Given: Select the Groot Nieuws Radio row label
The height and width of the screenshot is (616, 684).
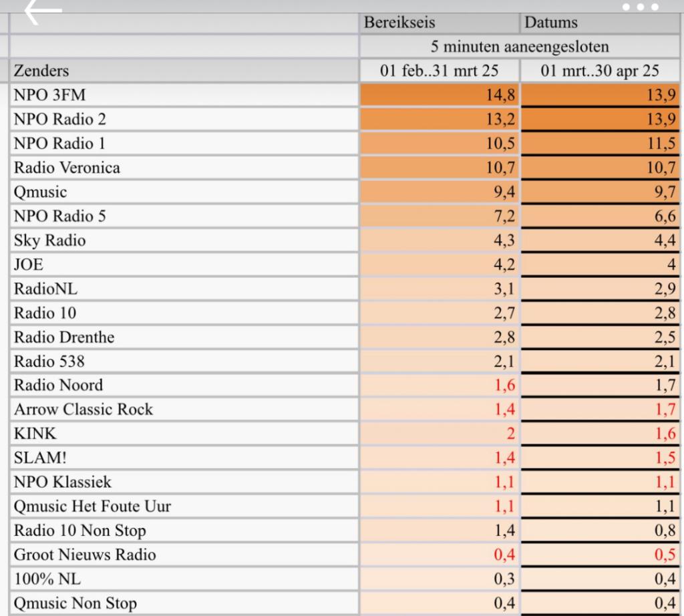Looking at the screenshot, I should (x=184, y=555).
